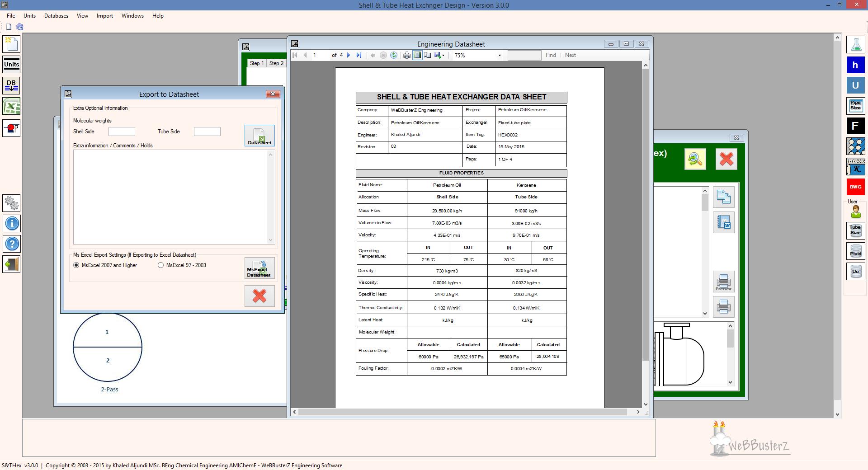
Task: Open the blue info sidebar icon
Action: point(12,224)
